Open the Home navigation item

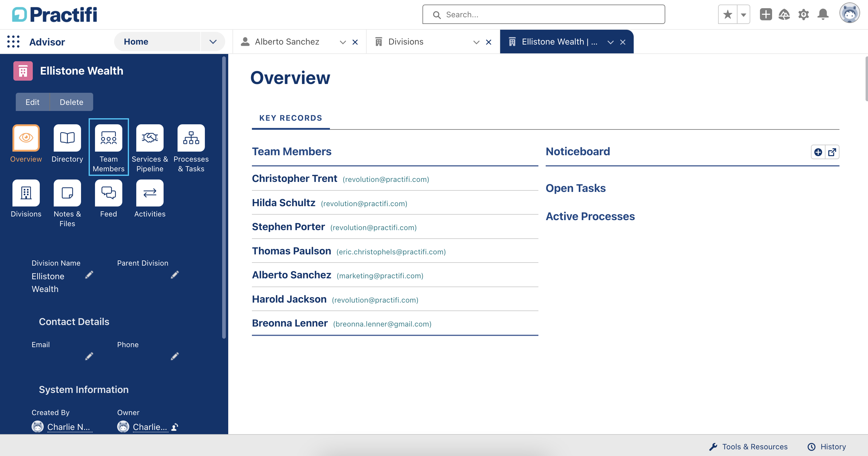click(x=157, y=42)
